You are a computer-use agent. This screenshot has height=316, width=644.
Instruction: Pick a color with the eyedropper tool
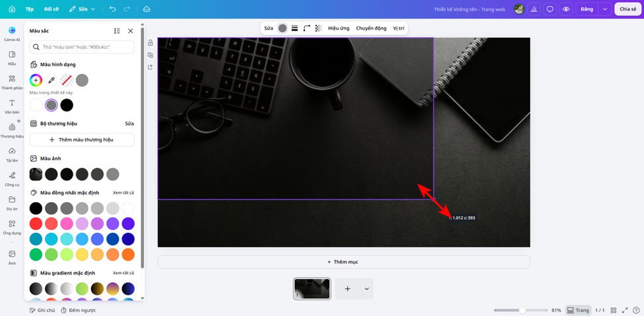click(52, 81)
